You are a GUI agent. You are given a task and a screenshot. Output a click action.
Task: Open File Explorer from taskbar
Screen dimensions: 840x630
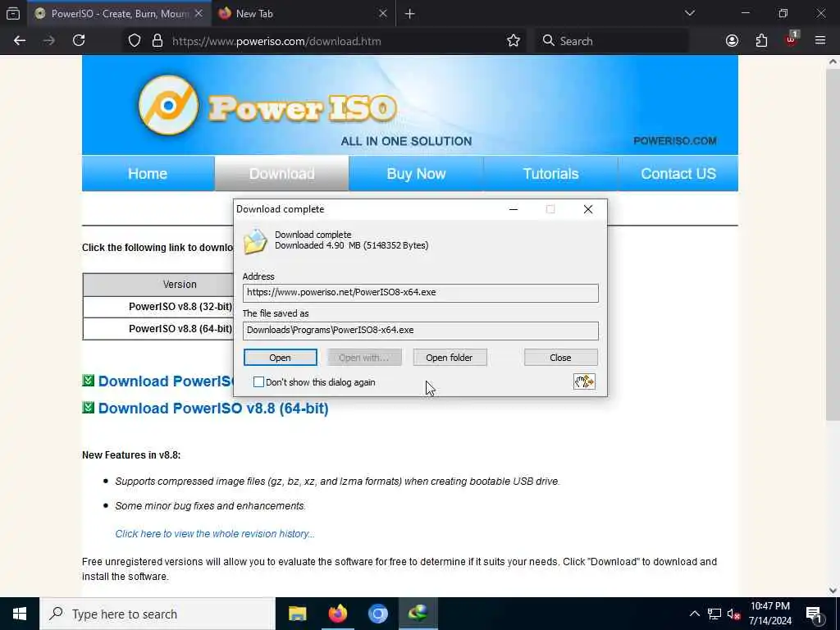297,614
